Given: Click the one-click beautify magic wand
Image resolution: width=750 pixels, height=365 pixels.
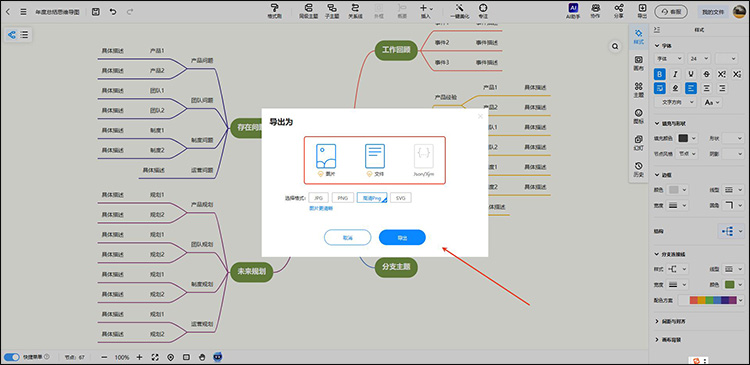Looking at the screenshot, I should click(460, 11).
